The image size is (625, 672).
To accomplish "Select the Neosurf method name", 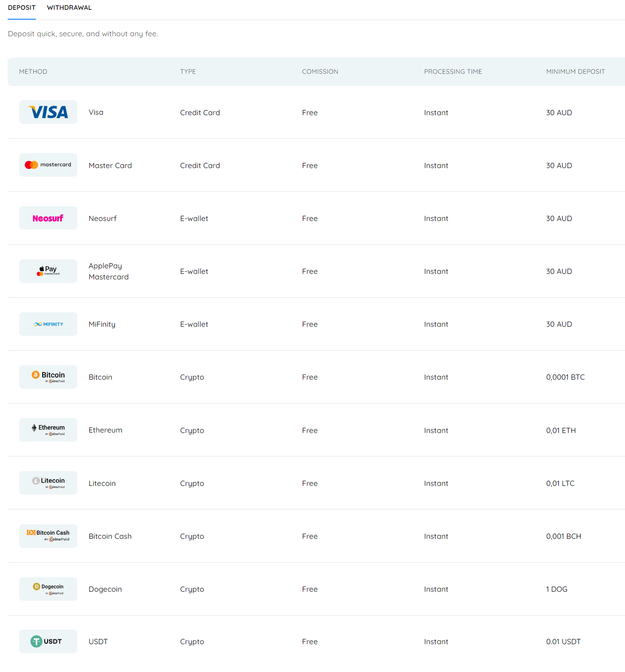I will tap(102, 218).
